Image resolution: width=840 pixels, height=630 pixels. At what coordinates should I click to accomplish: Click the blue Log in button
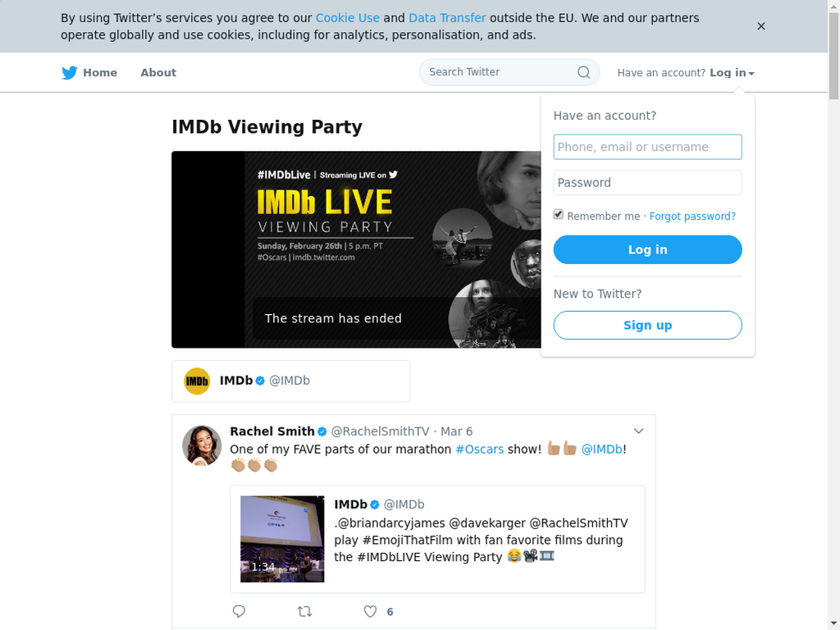pyautogui.click(x=648, y=249)
